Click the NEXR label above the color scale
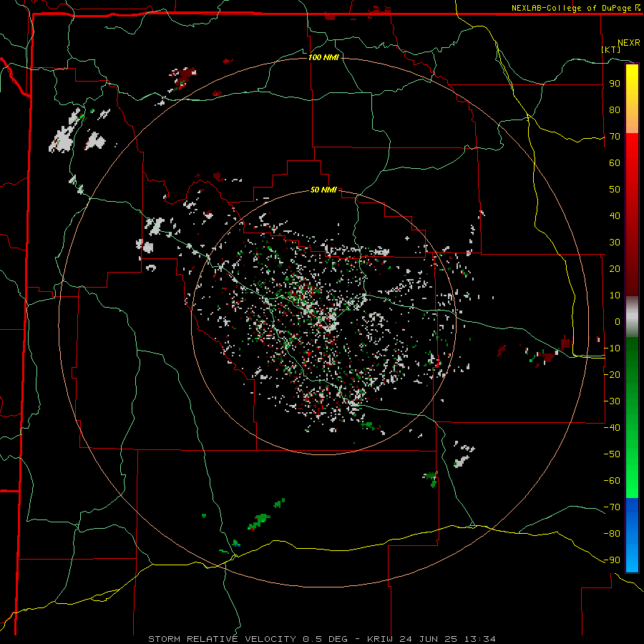 [x=628, y=43]
